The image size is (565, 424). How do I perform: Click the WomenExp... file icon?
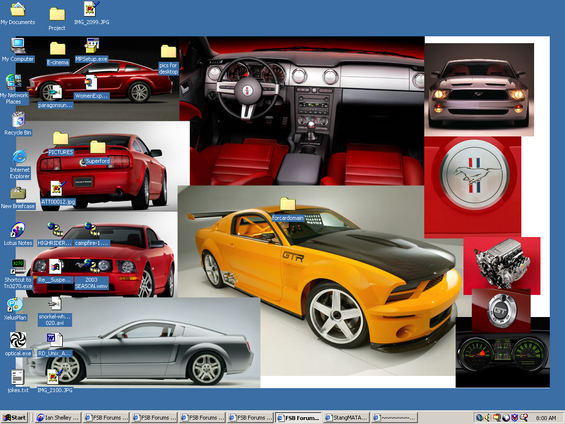click(x=91, y=87)
